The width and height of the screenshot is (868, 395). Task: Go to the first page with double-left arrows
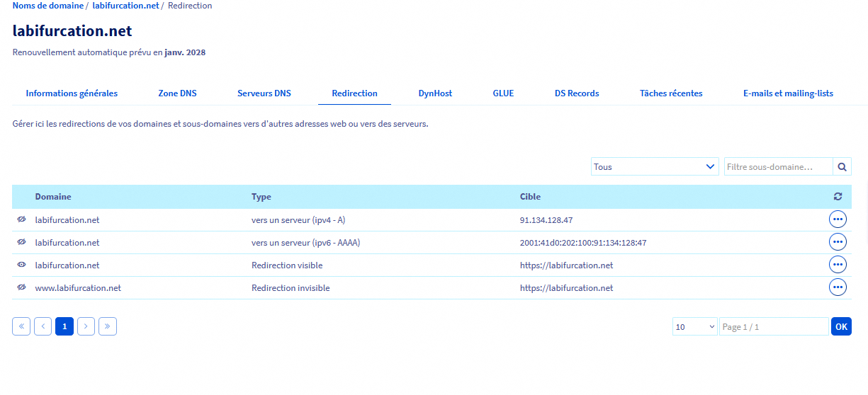point(21,326)
